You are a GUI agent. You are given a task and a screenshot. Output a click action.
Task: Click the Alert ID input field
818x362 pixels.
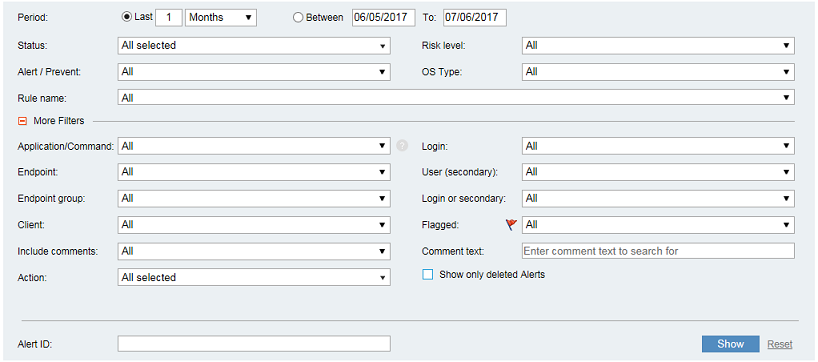[254, 344]
